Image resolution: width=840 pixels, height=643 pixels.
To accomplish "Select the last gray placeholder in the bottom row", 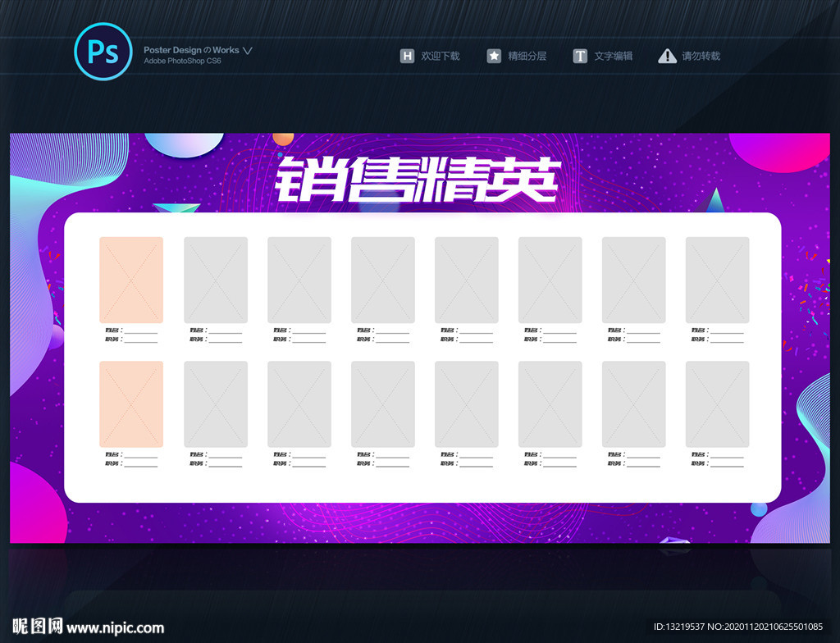I will pos(717,404).
